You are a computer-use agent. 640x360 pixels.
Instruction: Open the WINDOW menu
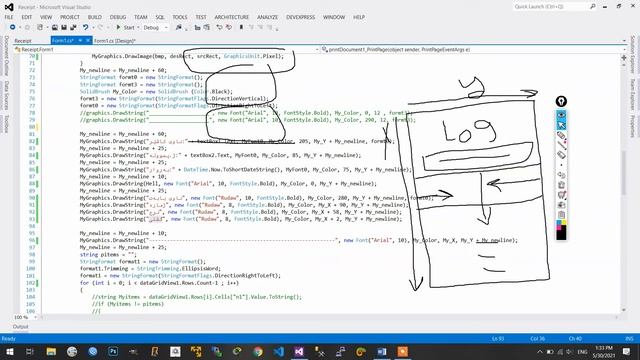(x=334, y=17)
